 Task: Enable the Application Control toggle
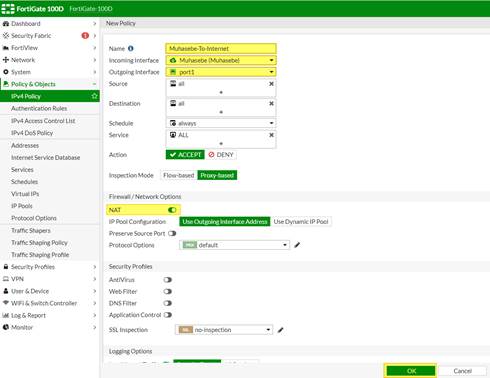(168, 315)
